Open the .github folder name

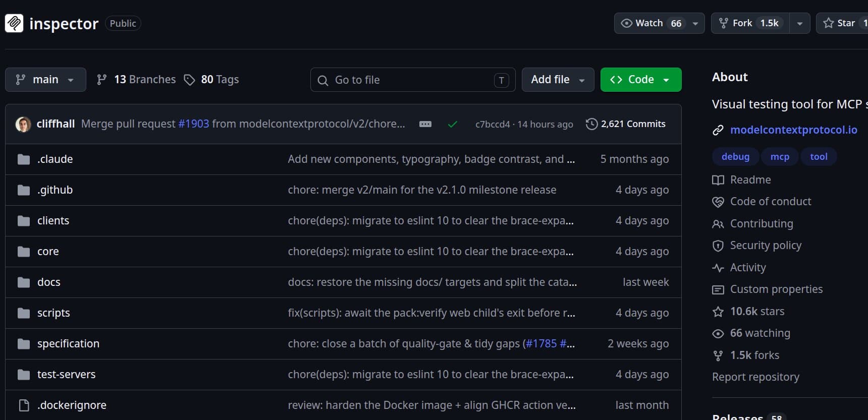[55, 190]
